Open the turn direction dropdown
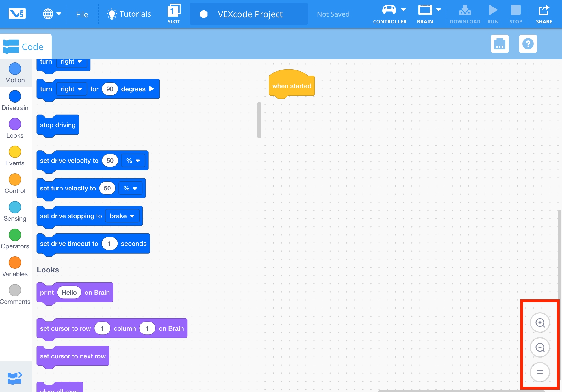This screenshot has width=562, height=392. point(71,89)
